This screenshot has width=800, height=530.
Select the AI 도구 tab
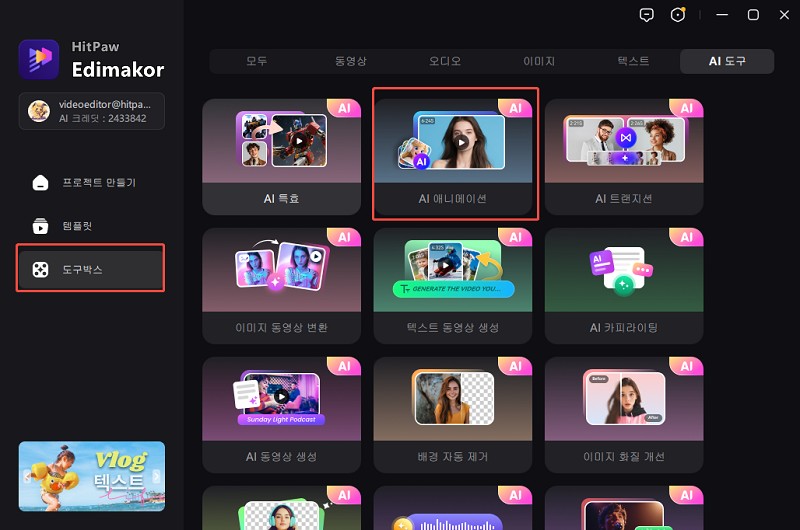(x=727, y=61)
